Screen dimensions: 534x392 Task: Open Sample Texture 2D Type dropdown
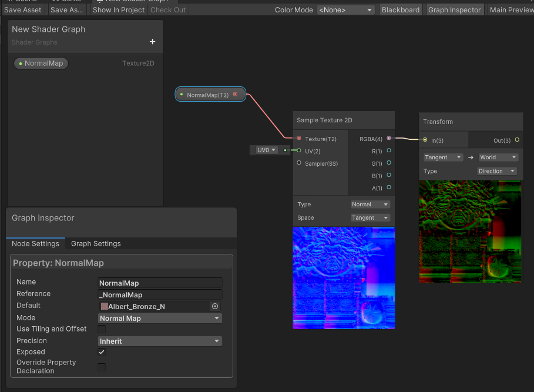(x=370, y=205)
